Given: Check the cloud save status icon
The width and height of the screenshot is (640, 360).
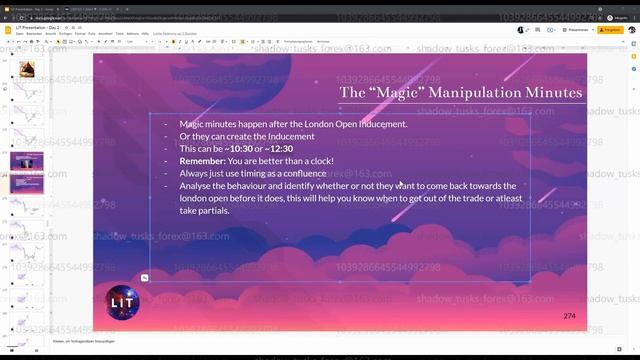Looking at the screenshot, I should (80, 28).
